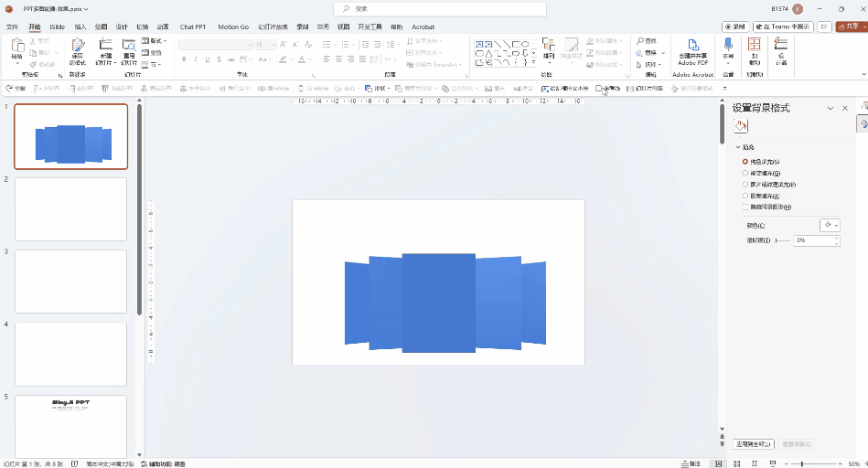Click the Find magnifier icon
This screenshot has height=468, width=868.
[x=640, y=41]
